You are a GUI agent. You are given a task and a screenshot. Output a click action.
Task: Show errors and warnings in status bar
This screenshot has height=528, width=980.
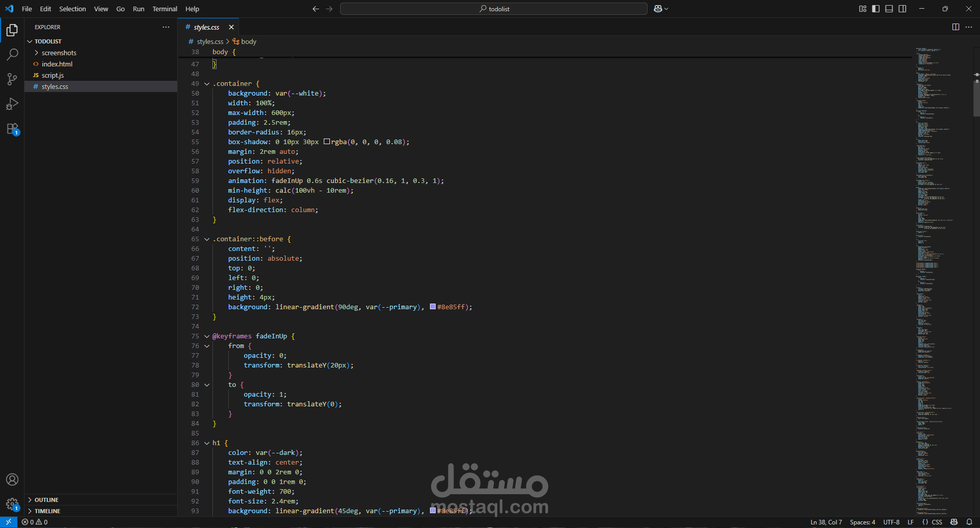(x=35, y=522)
